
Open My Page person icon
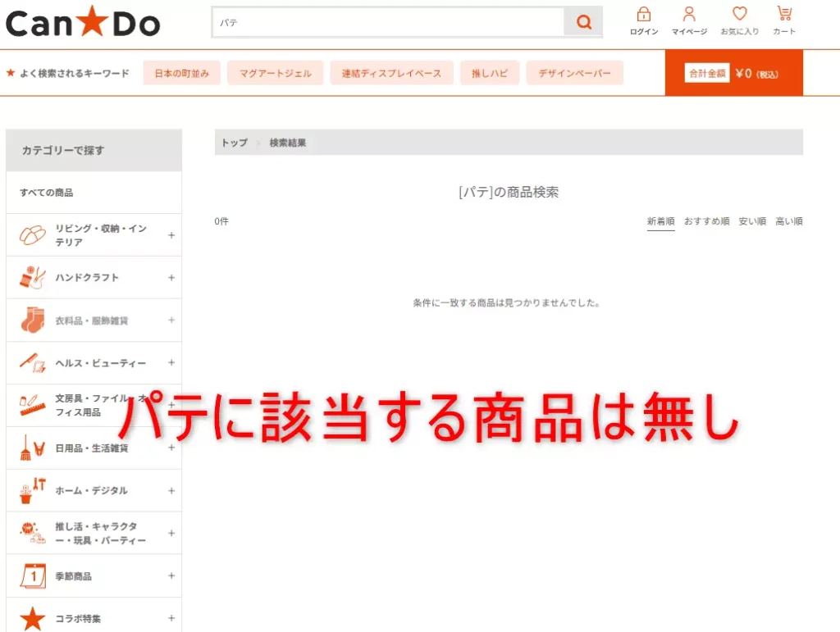tap(689, 15)
